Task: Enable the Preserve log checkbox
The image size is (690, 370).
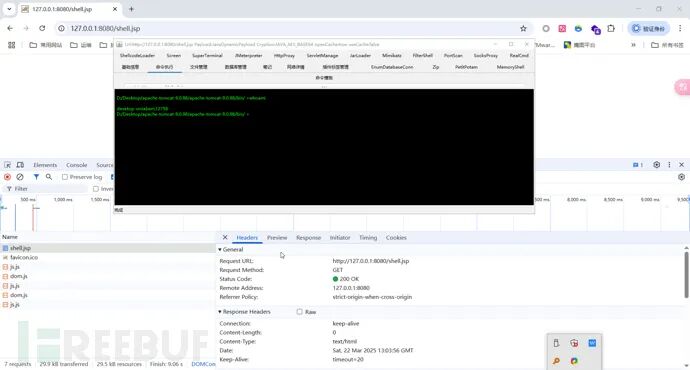Action: tap(65, 177)
